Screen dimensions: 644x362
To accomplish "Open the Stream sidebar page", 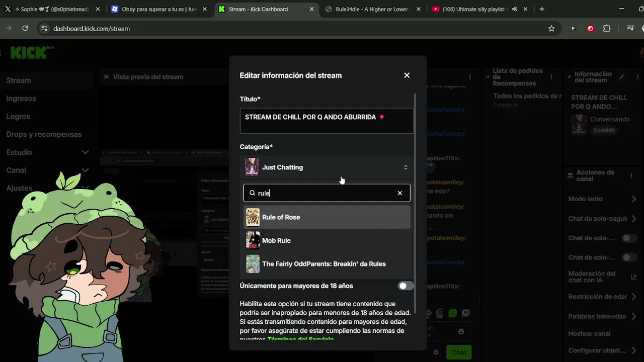I will coord(46,80).
